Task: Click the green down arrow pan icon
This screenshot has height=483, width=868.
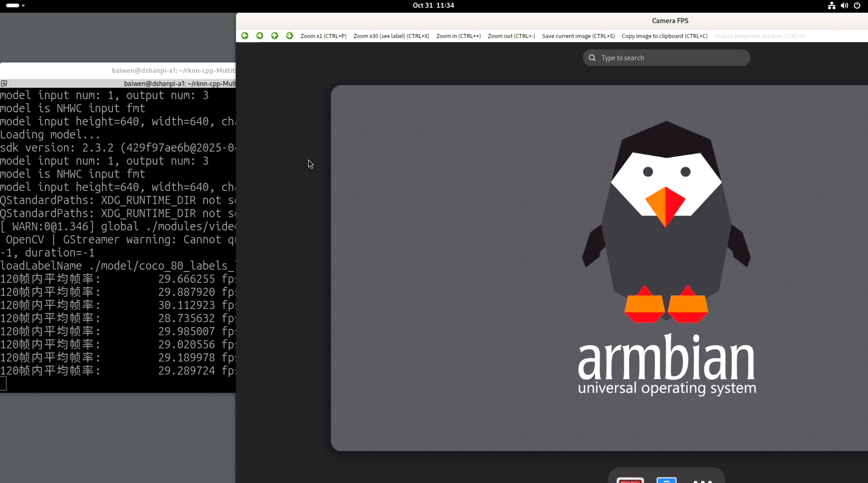Action: click(x=289, y=36)
